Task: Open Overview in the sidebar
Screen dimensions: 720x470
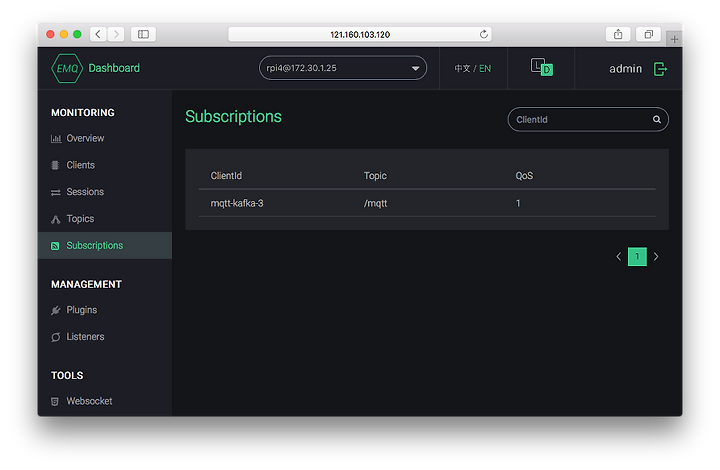Action: (x=85, y=138)
